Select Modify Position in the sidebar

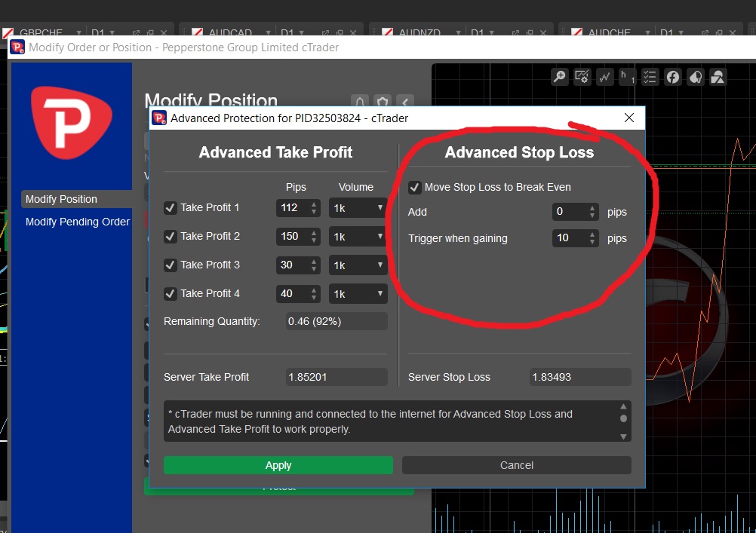(77, 199)
